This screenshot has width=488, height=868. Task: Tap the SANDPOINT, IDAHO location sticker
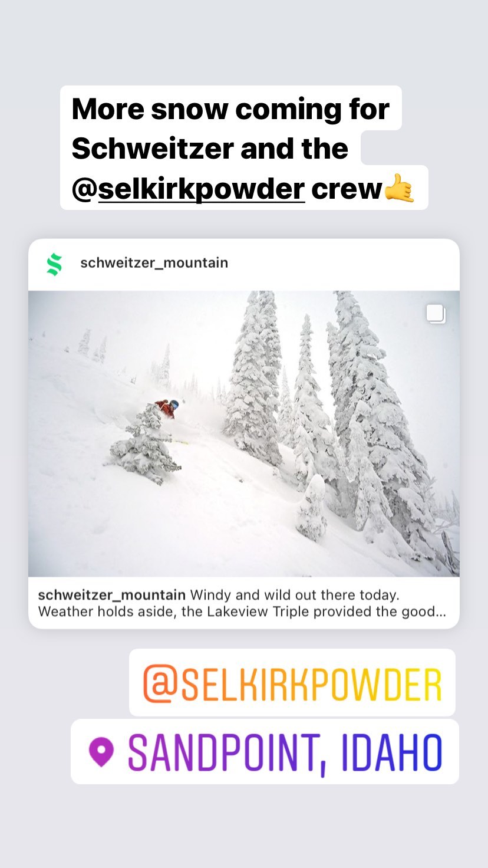click(265, 752)
